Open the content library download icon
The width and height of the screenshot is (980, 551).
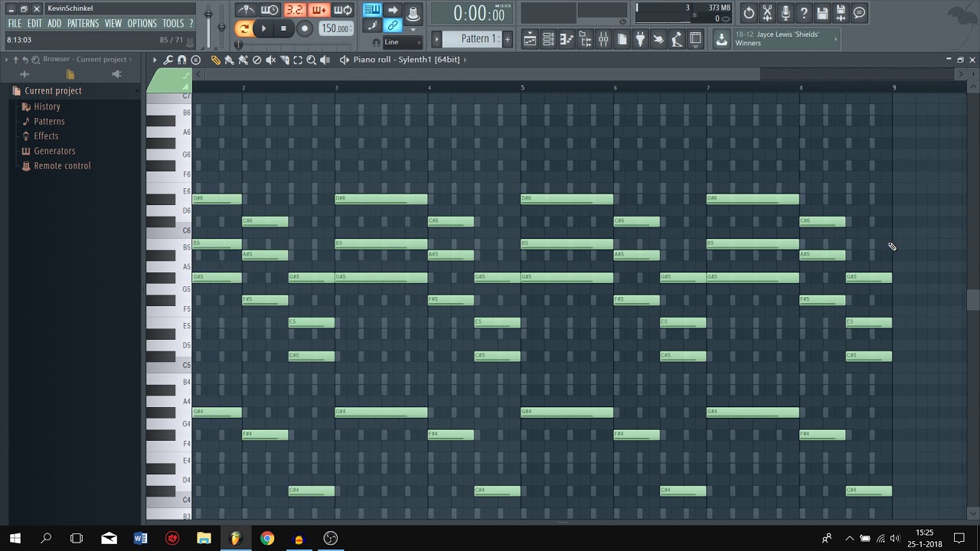(x=721, y=39)
